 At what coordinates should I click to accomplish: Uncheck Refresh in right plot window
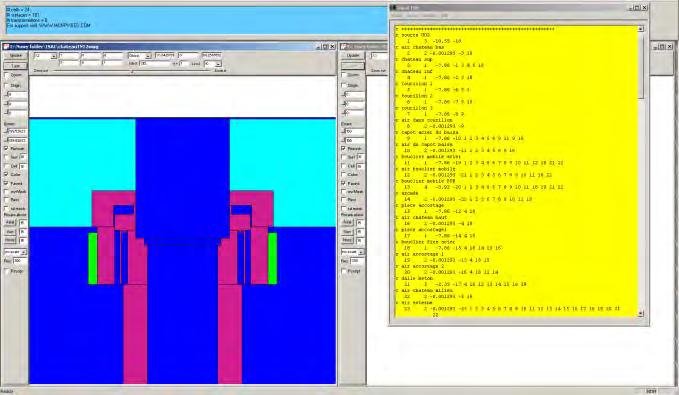click(344, 149)
